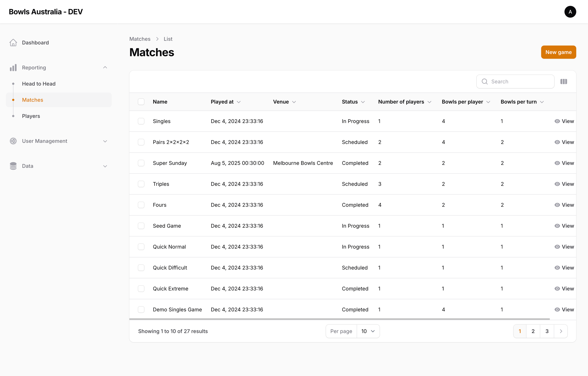Check the select-all checkbox in the table header

coord(141,102)
